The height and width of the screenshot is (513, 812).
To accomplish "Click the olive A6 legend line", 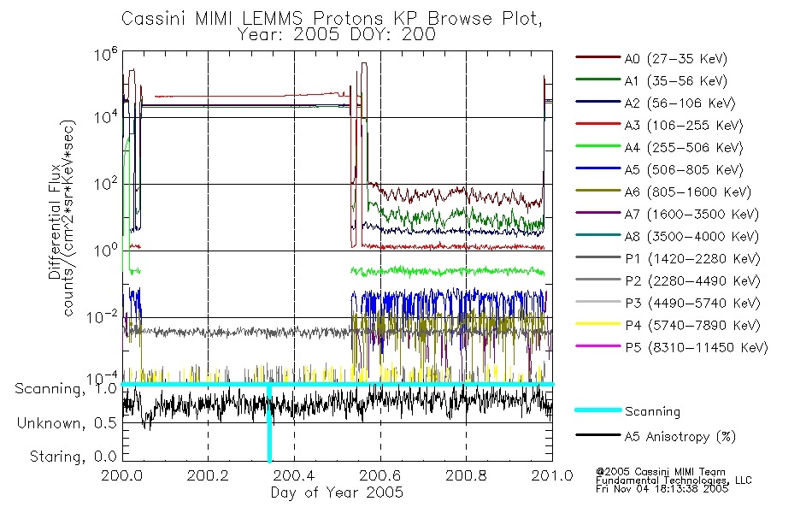I will [x=597, y=190].
